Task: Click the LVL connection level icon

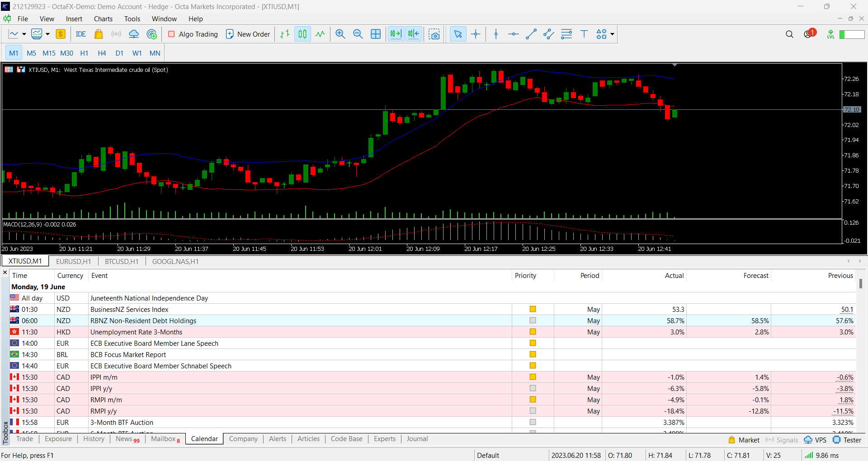Action: [830, 34]
